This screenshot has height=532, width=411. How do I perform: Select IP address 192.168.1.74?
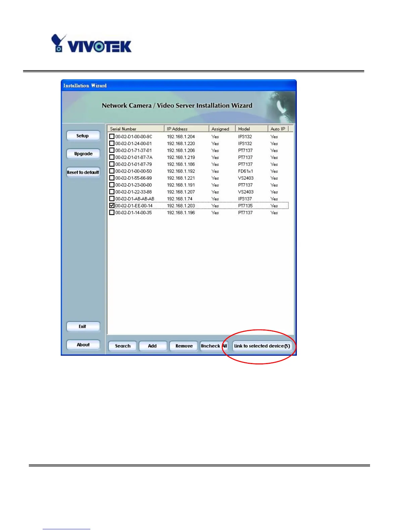coord(180,199)
